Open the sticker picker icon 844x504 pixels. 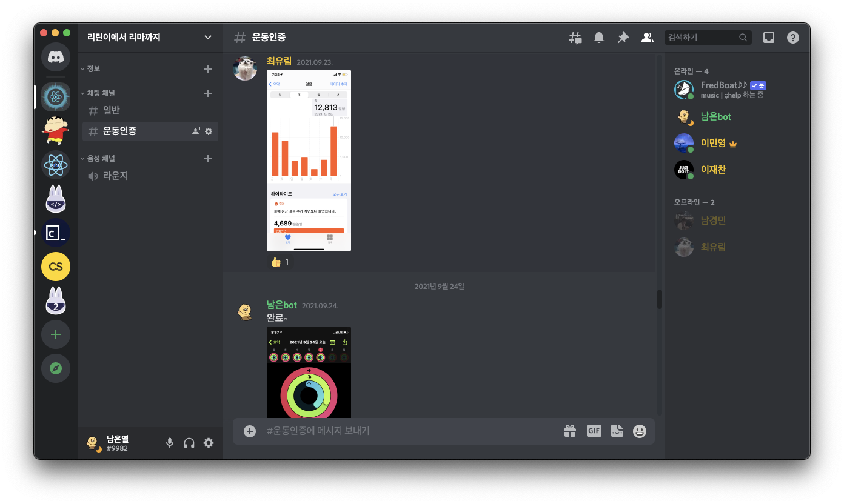[617, 431]
